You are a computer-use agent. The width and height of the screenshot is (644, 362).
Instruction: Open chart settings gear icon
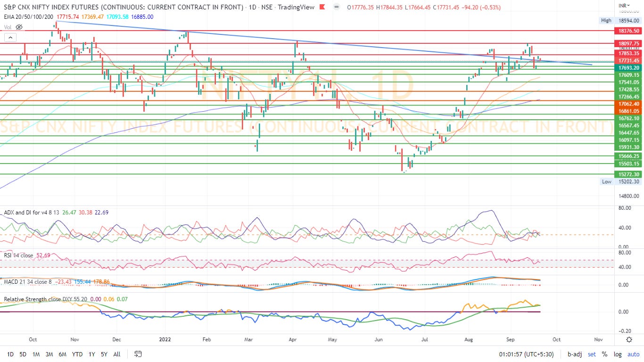629,339
